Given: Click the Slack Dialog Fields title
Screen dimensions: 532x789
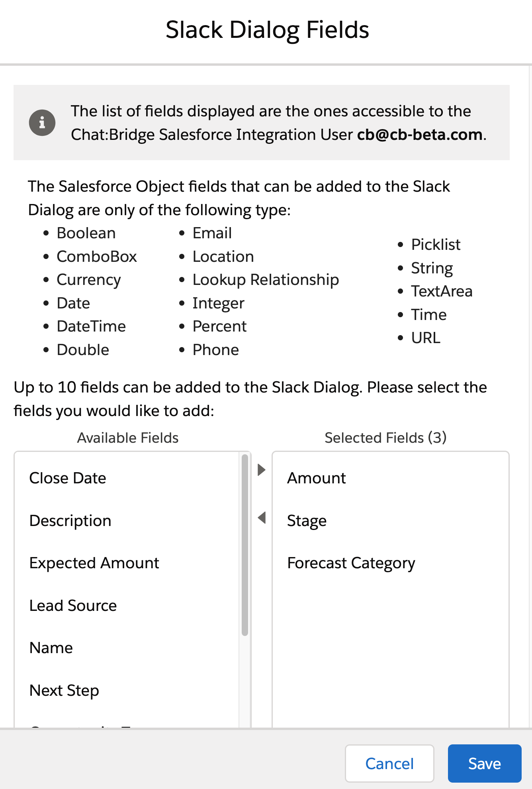Looking at the screenshot, I should [x=267, y=30].
